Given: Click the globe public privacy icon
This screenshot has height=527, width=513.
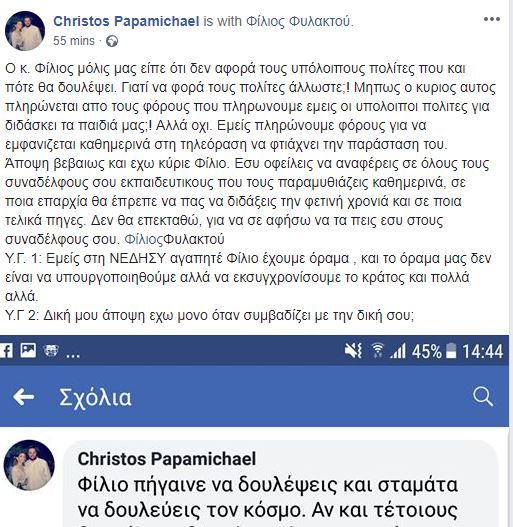Looking at the screenshot, I should [x=112, y=41].
